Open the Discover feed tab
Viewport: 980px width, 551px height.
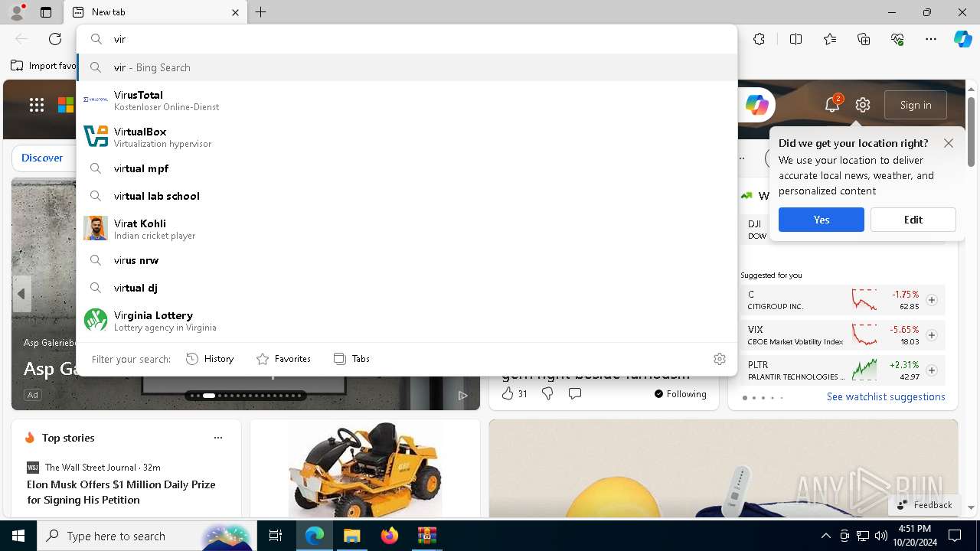[x=42, y=158]
